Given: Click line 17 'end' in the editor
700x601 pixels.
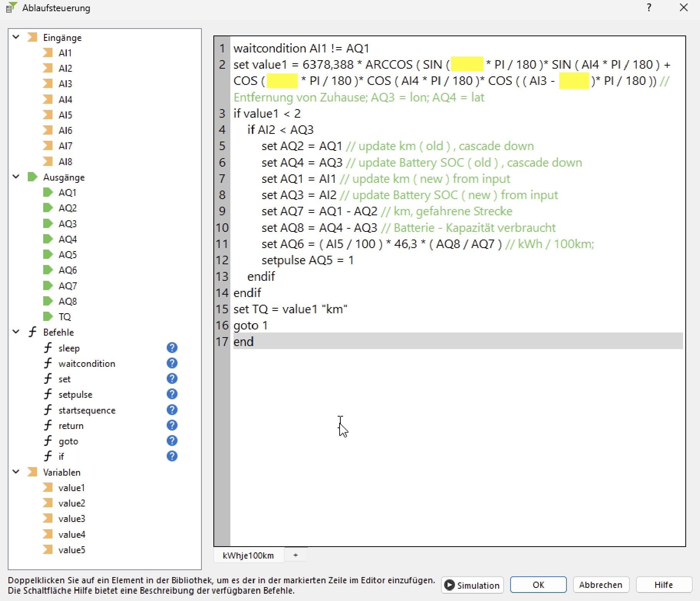Looking at the screenshot, I should (x=243, y=341).
